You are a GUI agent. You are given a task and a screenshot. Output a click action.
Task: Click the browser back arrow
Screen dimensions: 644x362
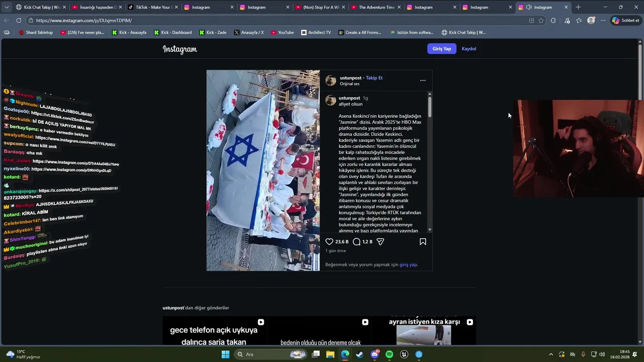(7, 21)
